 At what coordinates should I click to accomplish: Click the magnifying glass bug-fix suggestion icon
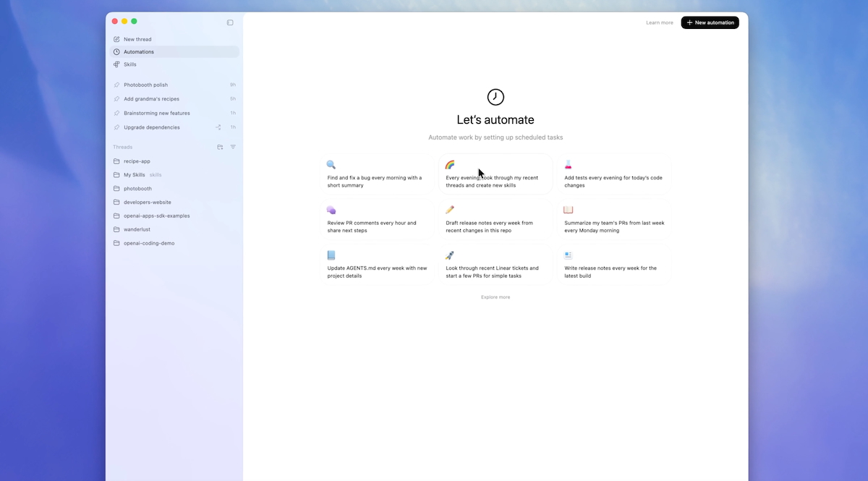(331, 165)
